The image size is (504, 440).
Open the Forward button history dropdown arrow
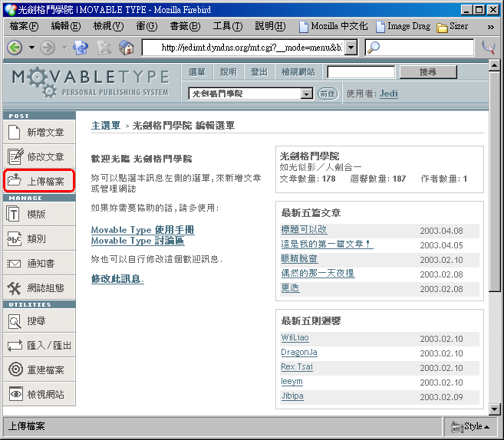[64, 48]
